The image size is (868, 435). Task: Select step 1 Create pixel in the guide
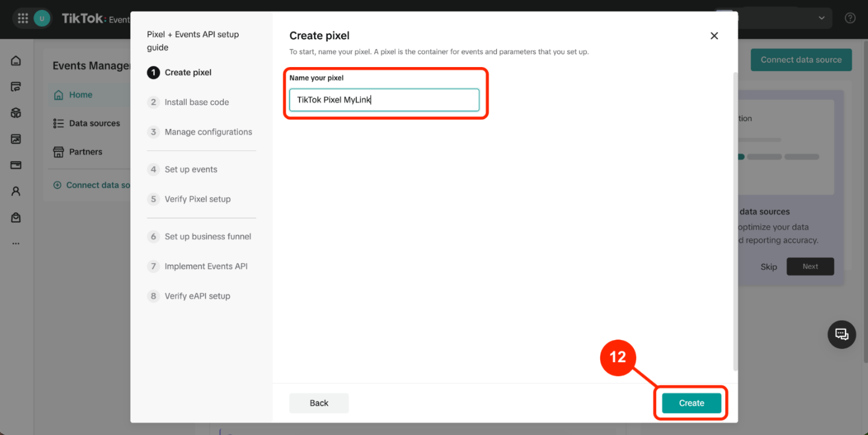point(180,72)
